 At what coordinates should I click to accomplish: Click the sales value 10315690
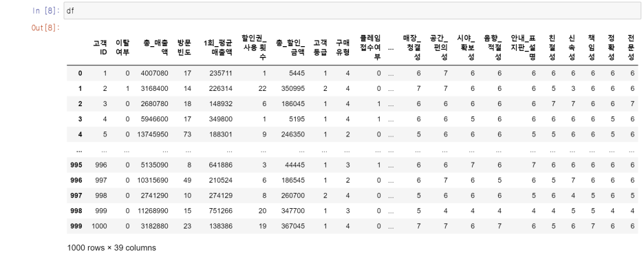click(x=152, y=180)
